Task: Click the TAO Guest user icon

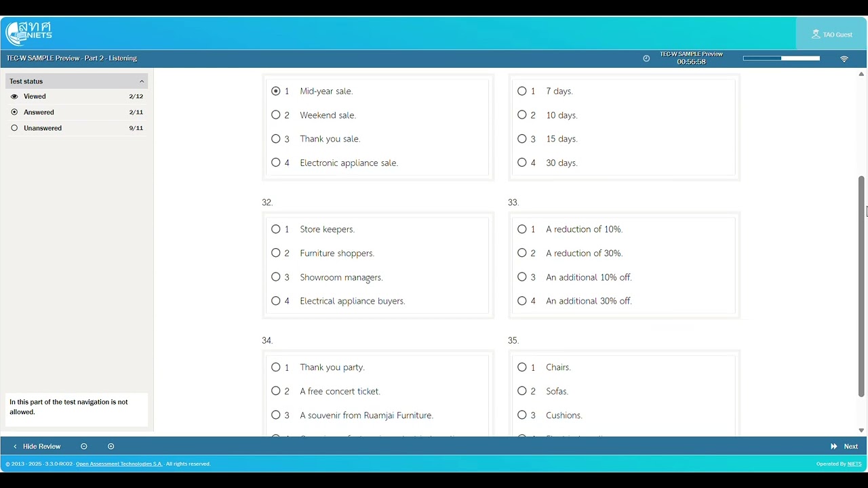Action: [816, 34]
